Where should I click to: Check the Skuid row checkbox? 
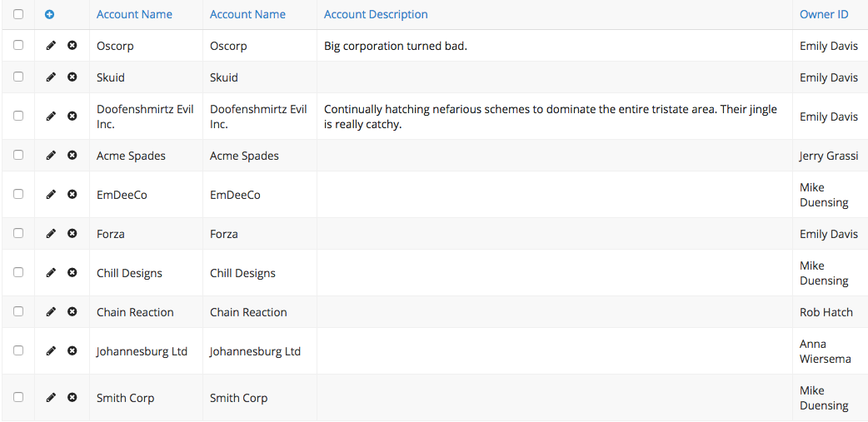point(18,77)
